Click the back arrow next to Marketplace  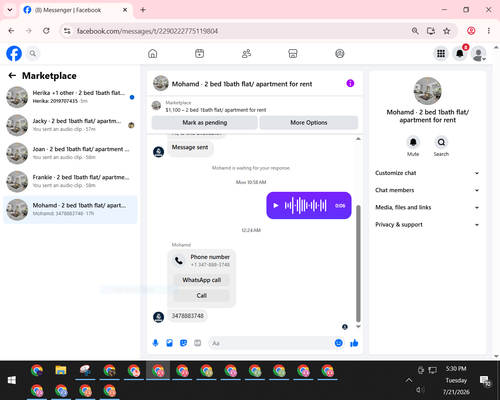point(12,76)
